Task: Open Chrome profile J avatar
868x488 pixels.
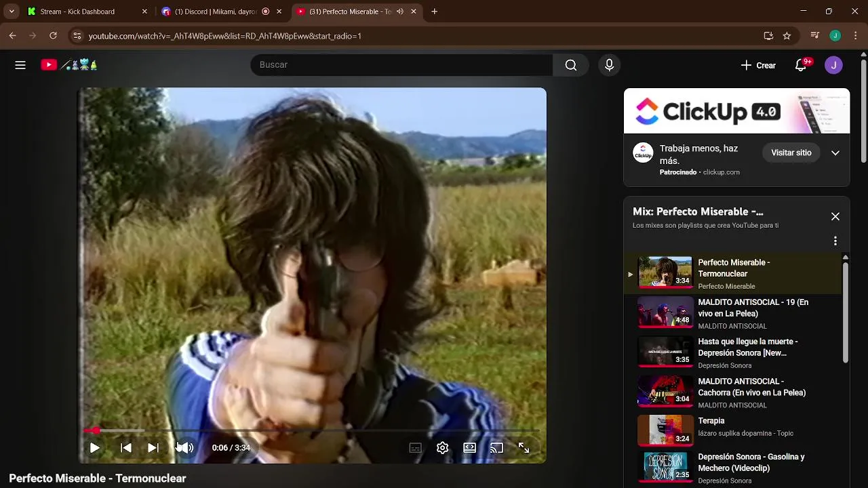Action: pyautogui.click(x=835, y=36)
